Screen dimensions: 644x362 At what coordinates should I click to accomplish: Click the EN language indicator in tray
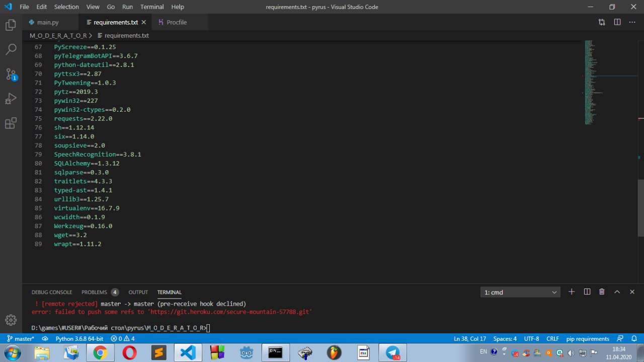tap(484, 351)
